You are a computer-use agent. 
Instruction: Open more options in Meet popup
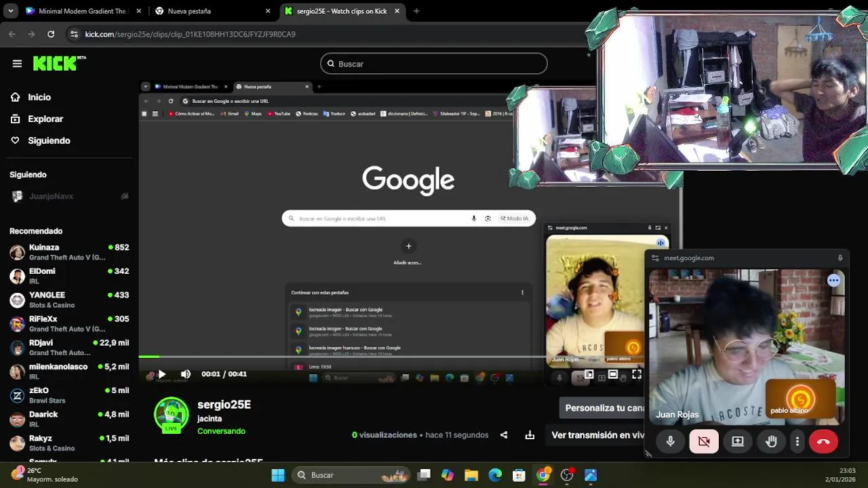[797, 441]
